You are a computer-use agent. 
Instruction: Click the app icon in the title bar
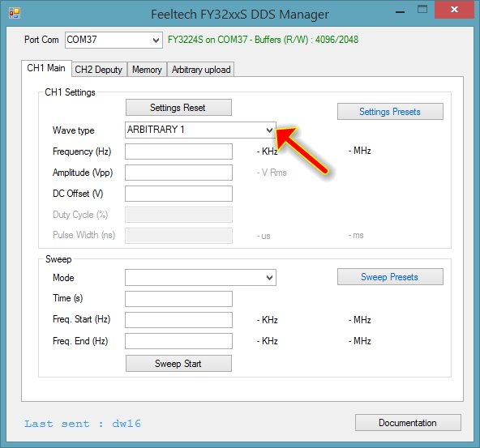tap(14, 13)
